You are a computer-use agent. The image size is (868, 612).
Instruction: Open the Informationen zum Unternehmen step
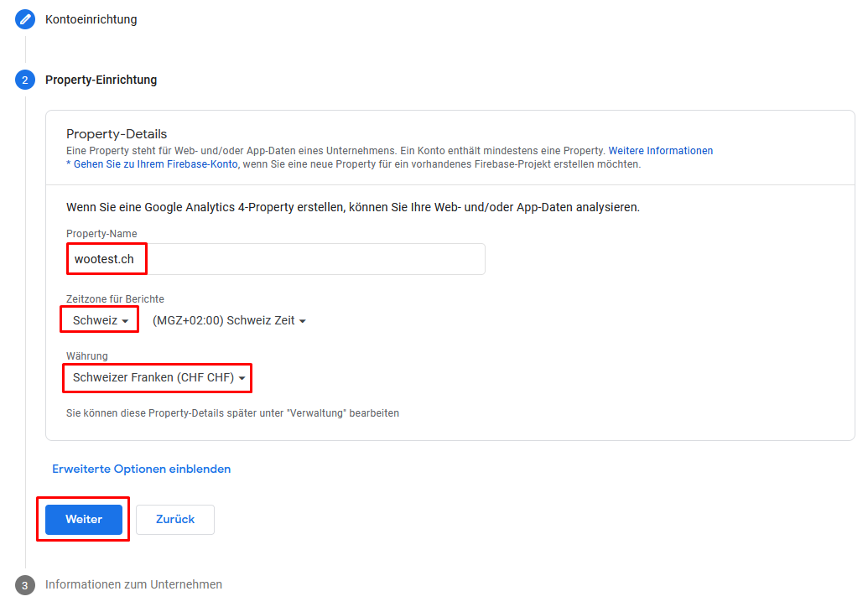(133, 584)
